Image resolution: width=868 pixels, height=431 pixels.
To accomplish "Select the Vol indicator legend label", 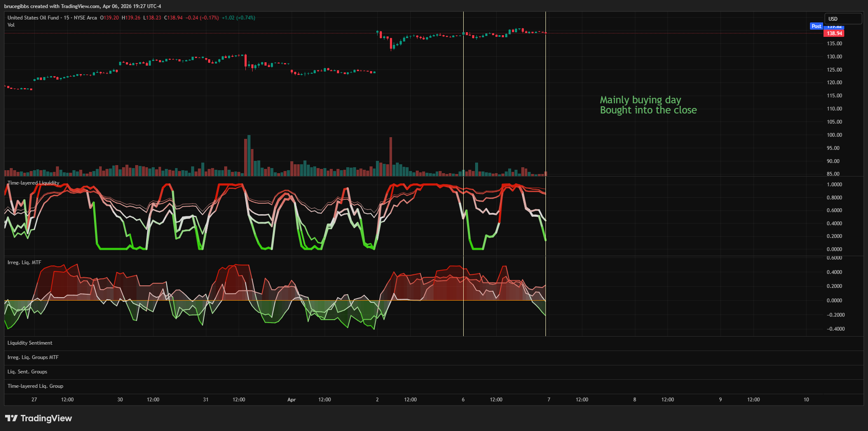I will pos(11,25).
